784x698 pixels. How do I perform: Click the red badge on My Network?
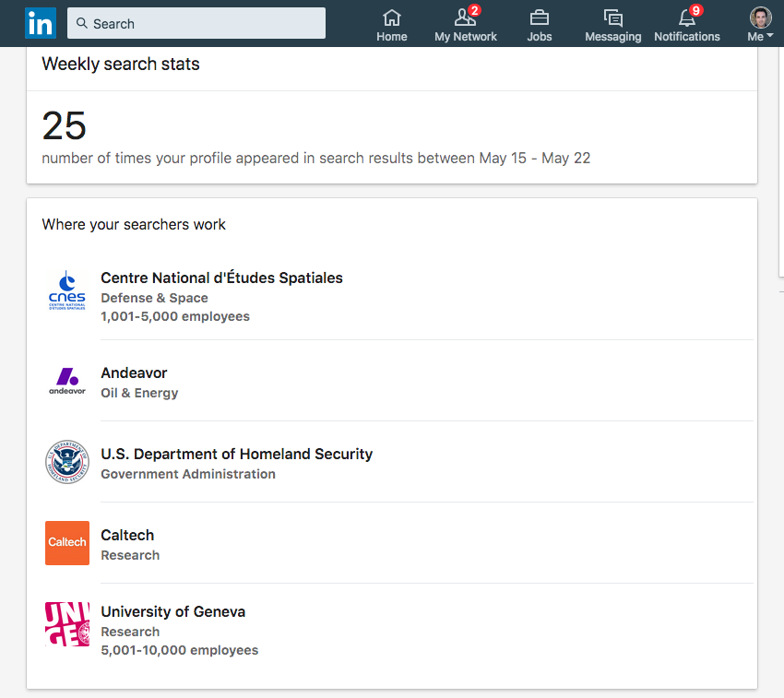[474, 10]
